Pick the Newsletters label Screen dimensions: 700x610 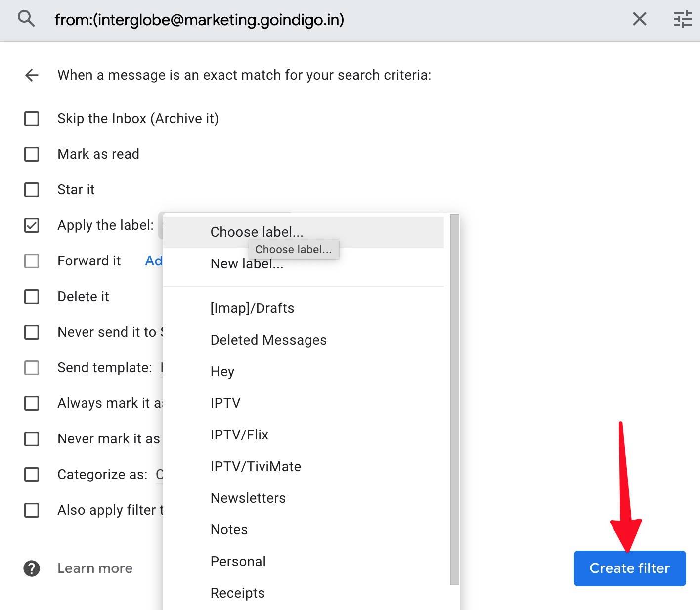tap(248, 498)
